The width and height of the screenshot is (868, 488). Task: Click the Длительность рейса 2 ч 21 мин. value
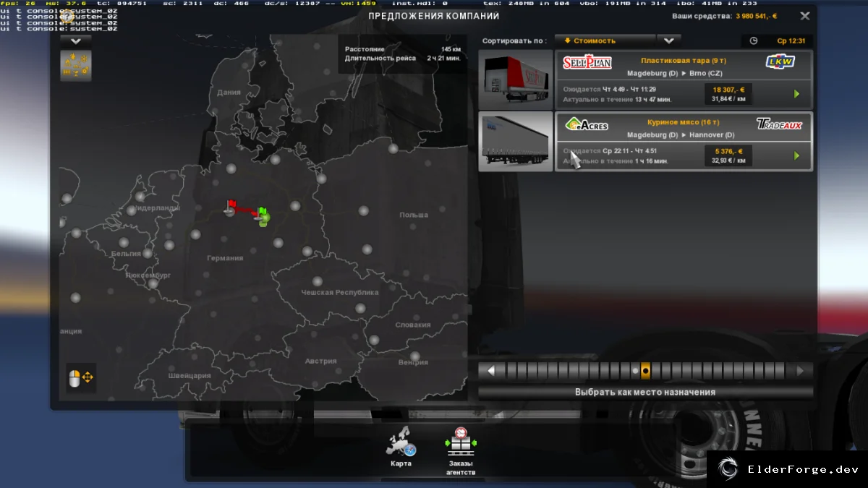coord(443,58)
